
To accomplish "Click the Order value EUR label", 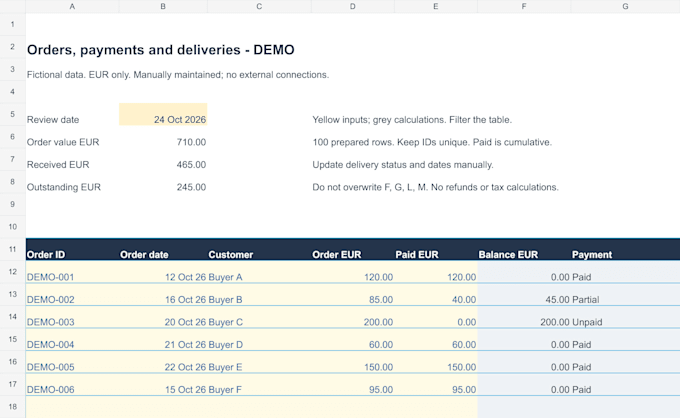I will coord(63,142).
